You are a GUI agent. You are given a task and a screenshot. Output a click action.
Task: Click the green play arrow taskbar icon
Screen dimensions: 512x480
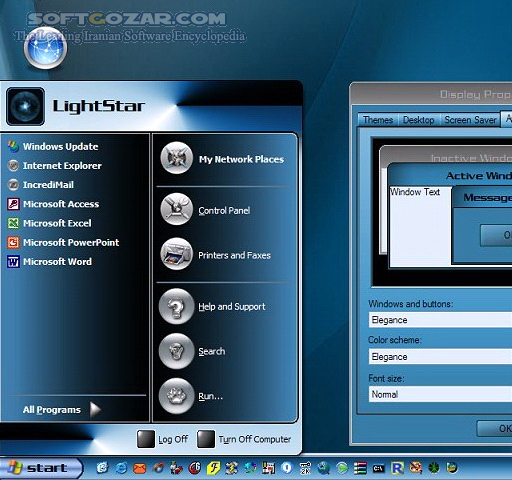click(x=342, y=468)
